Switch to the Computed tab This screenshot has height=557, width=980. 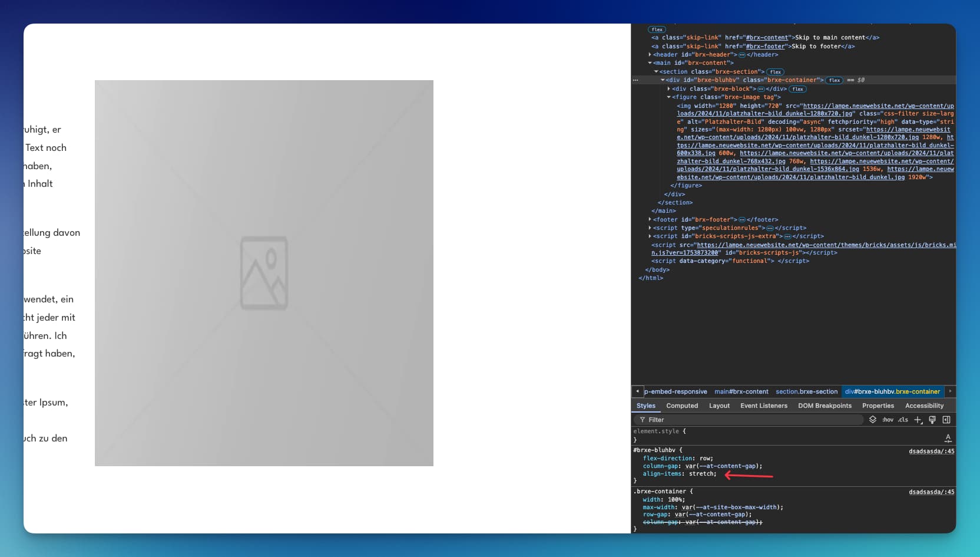(682, 406)
